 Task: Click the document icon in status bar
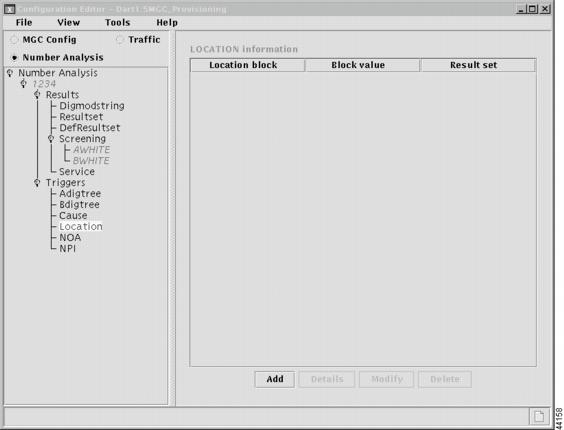(x=539, y=416)
